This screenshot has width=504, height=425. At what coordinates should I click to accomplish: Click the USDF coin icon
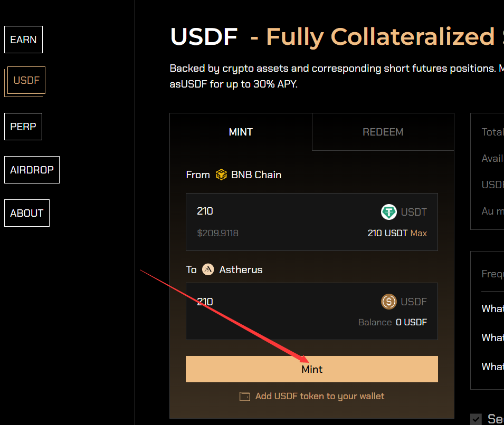point(388,302)
